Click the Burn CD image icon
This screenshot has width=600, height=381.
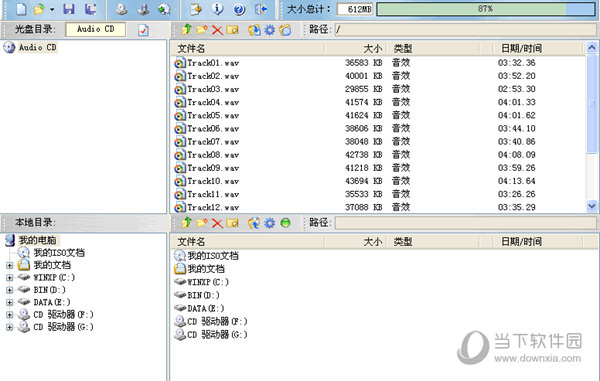tap(143, 9)
